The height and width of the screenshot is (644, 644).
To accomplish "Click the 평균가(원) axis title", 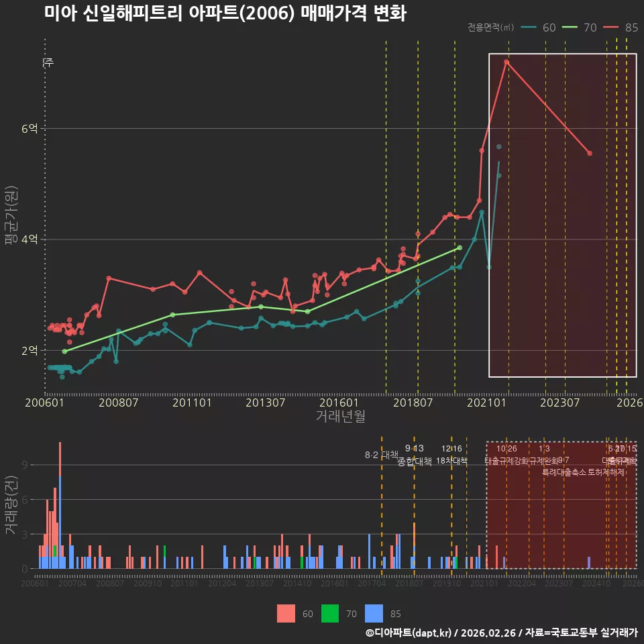I will click(11, 215).
